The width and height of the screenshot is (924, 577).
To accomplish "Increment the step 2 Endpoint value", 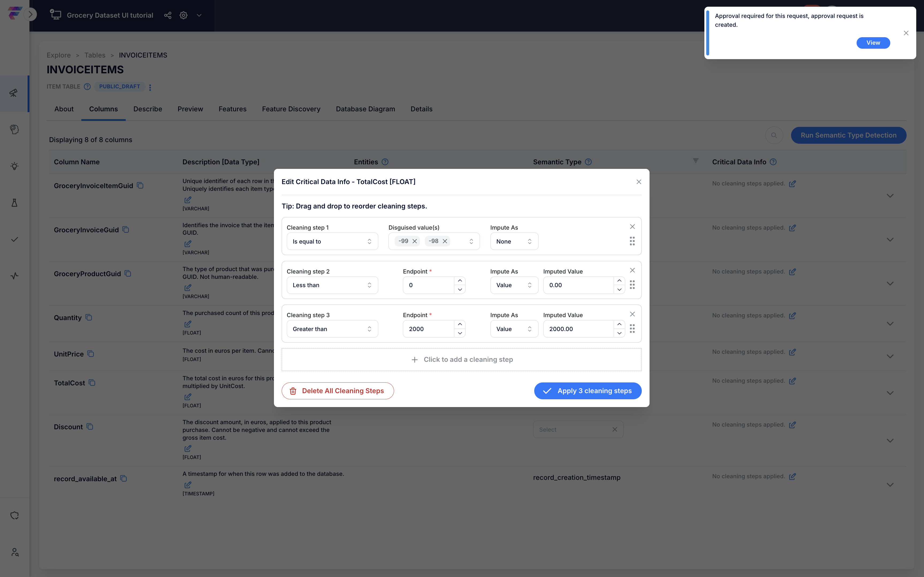I will (x=460, y=281).
